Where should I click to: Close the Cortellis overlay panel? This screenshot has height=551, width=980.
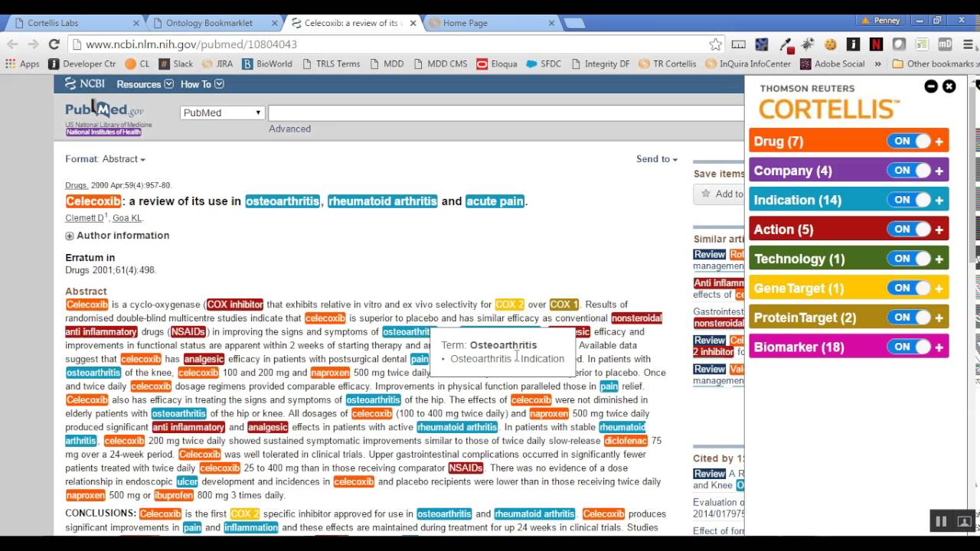click(x=949, y=86)
